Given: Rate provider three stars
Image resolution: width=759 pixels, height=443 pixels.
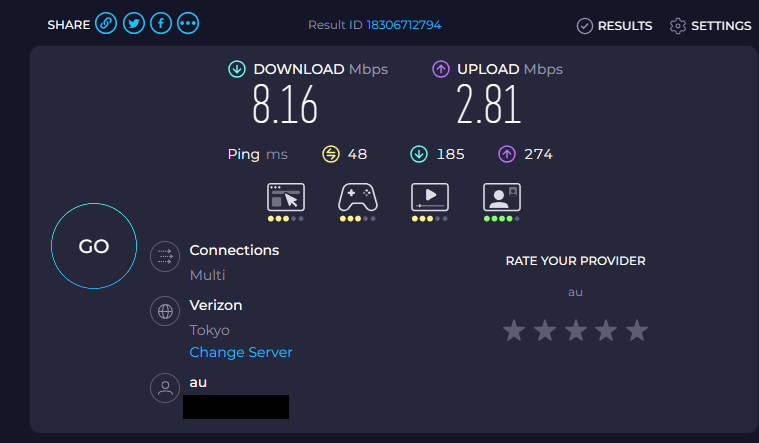Looking at the screenshot, I should click(575, 331).
